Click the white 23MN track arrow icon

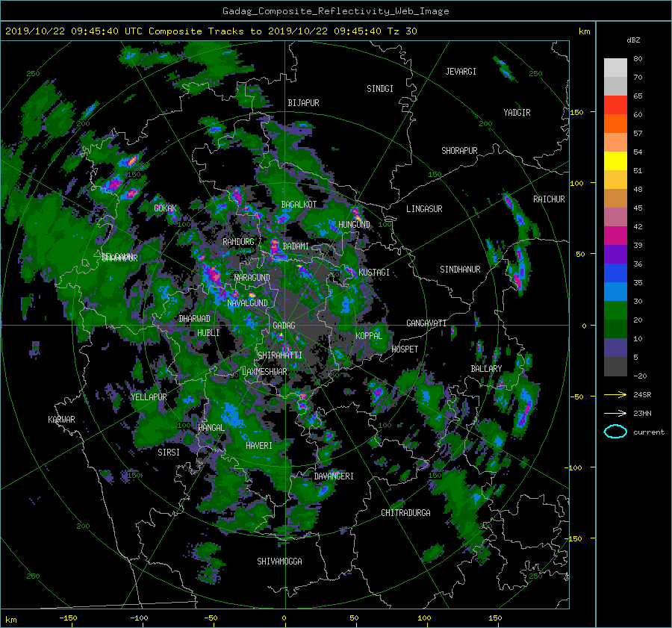tap(615, 413)
